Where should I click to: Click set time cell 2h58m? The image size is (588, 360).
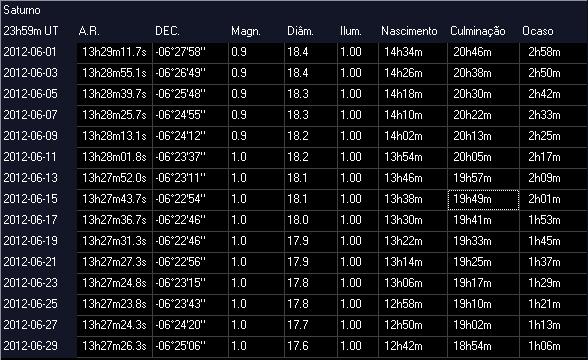554,52
